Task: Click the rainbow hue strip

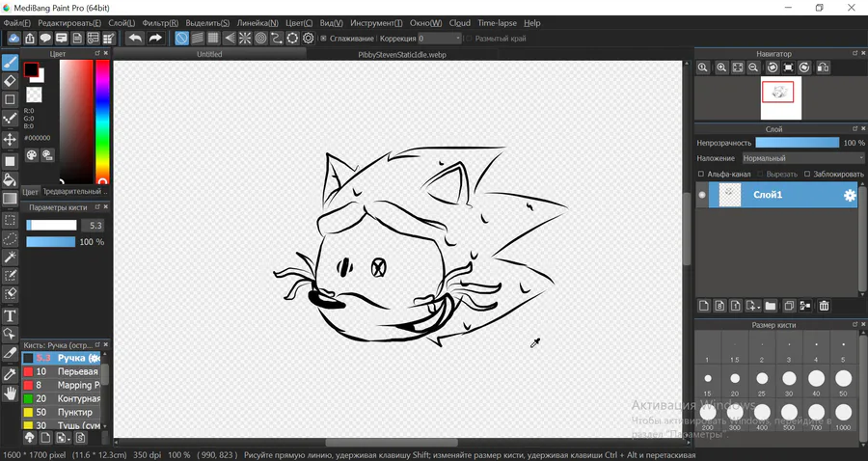Action: [x=102, y=122]
